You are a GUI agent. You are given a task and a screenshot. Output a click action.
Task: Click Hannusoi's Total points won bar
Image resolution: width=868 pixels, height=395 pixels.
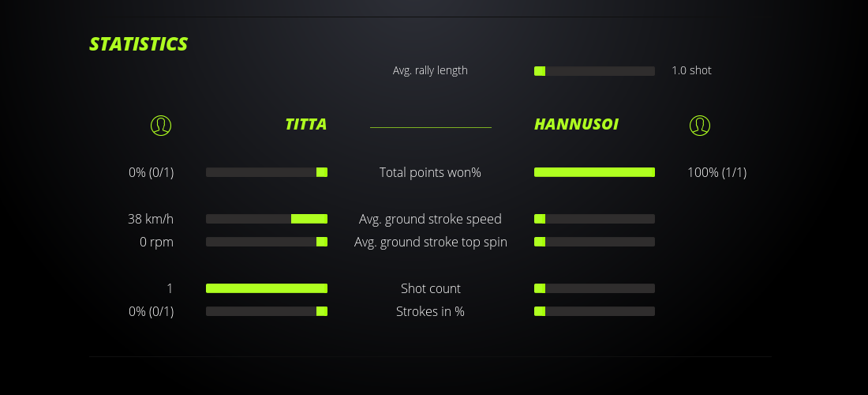click(x=594, y=172)
